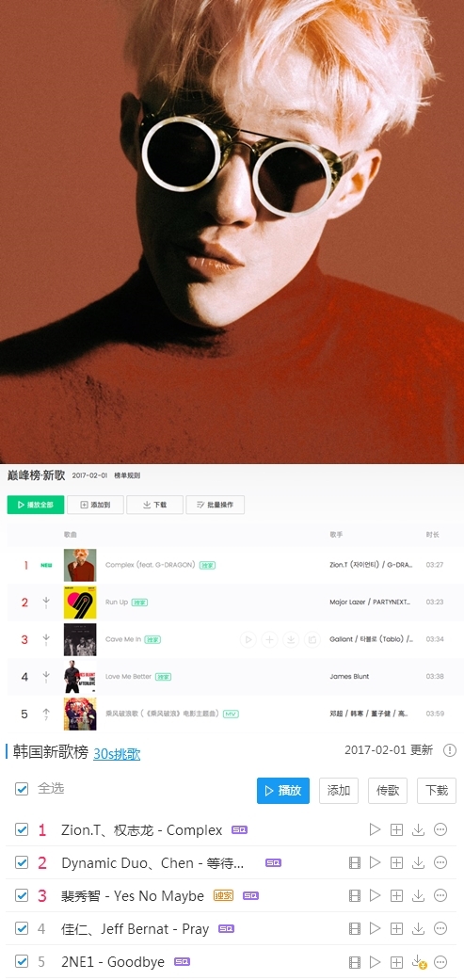This screenshot has width=464, height=980.
Task: Watch the MV for 2NE1 Goodbye
Action: point(355,962)
